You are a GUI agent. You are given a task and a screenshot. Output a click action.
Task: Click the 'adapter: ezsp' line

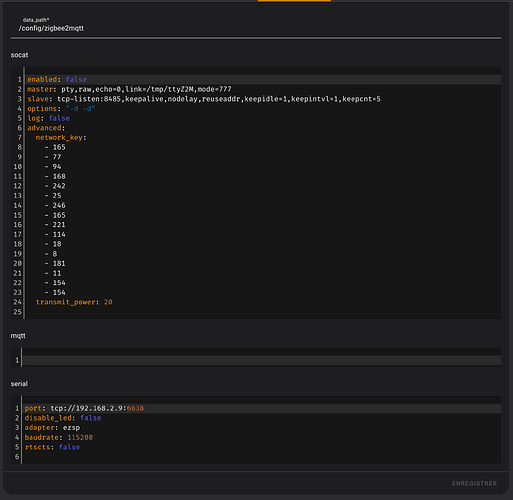pos(52,428)
